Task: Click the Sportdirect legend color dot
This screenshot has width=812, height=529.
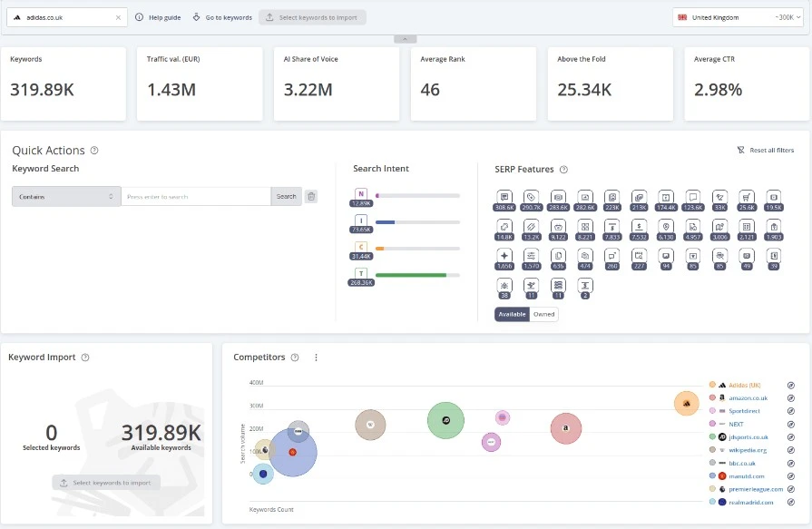Action: (x=712, y=411)
